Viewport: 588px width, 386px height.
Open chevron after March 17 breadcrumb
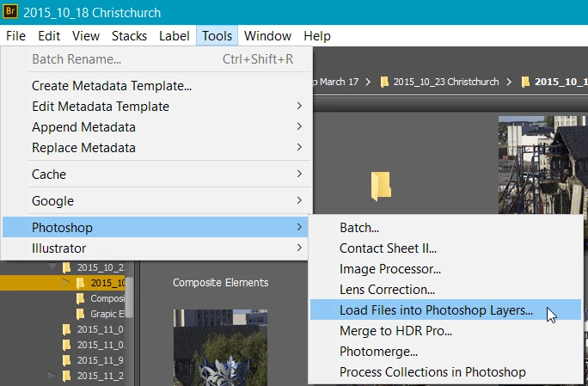(x=368, y=82)
